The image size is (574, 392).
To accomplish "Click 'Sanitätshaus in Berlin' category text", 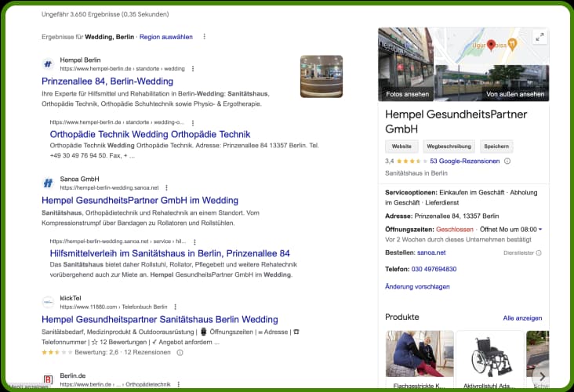I will [416, 173].
